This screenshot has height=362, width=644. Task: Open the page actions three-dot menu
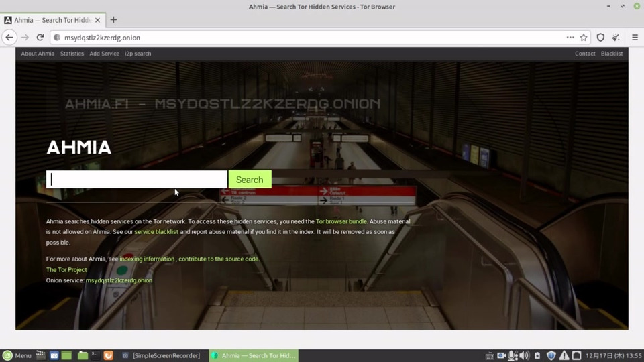point(570,38)
